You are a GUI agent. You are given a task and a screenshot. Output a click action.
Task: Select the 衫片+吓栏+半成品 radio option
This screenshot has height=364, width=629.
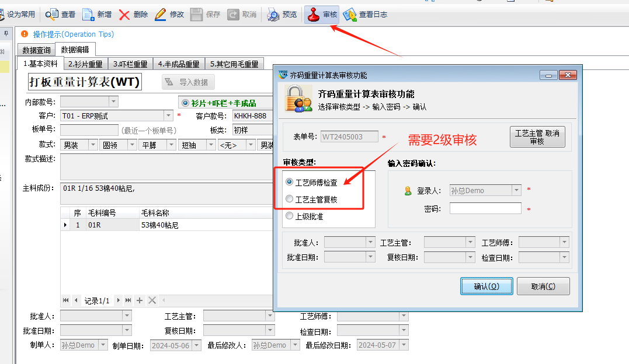(x=185, y=103)
